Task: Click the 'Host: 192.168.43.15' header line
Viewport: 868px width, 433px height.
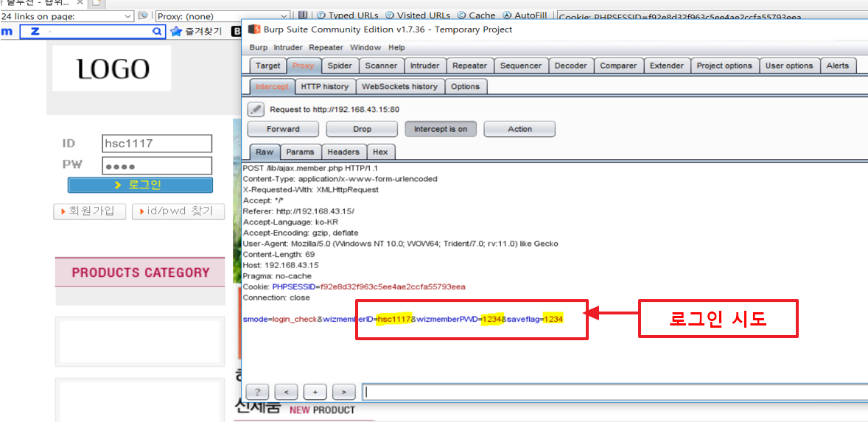Action: coord(279,265)
